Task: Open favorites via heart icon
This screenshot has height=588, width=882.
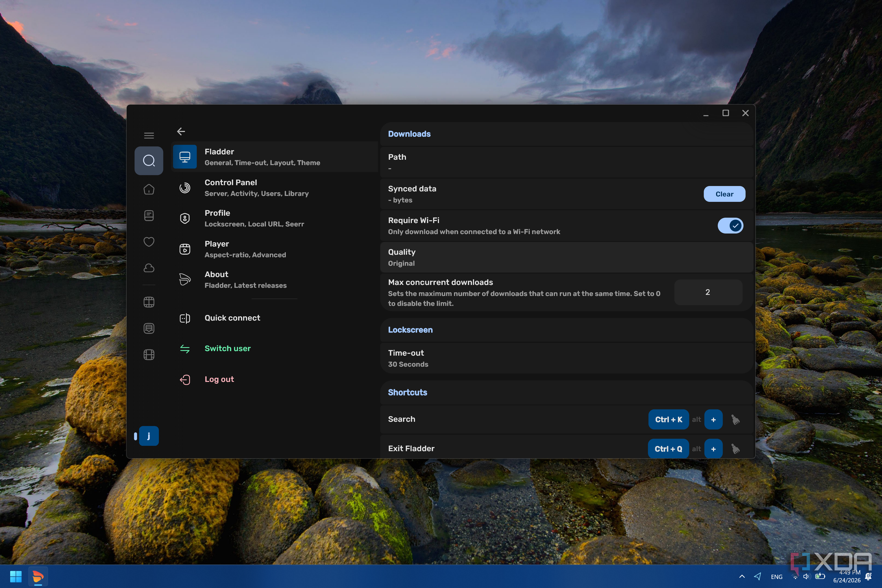Action: tap(149, 241)
